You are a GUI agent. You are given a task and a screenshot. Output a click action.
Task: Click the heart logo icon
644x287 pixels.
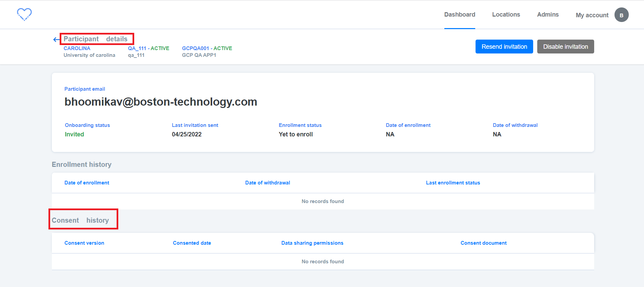(24, 14)
